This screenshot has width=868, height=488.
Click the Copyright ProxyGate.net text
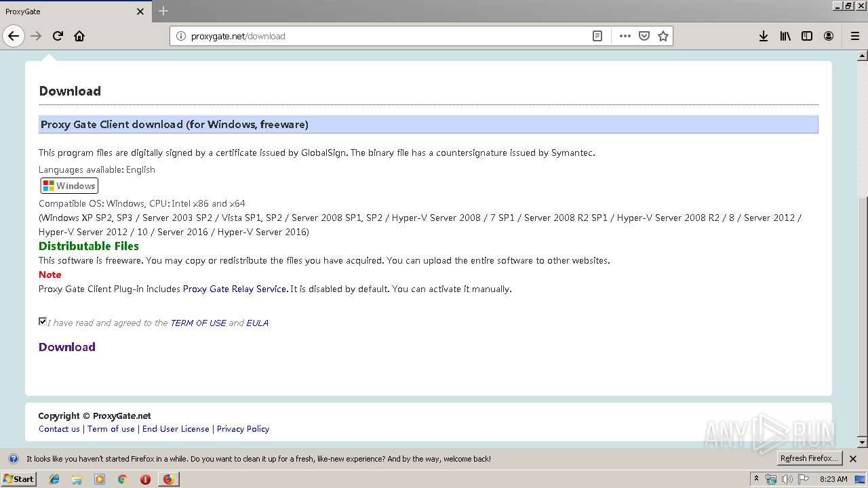95,416
